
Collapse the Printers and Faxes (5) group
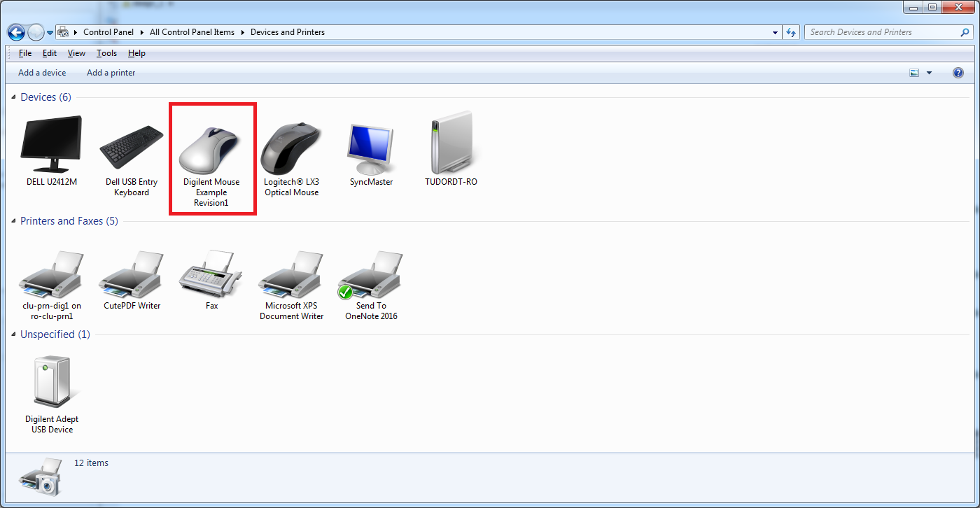click(x=14, y=221)
